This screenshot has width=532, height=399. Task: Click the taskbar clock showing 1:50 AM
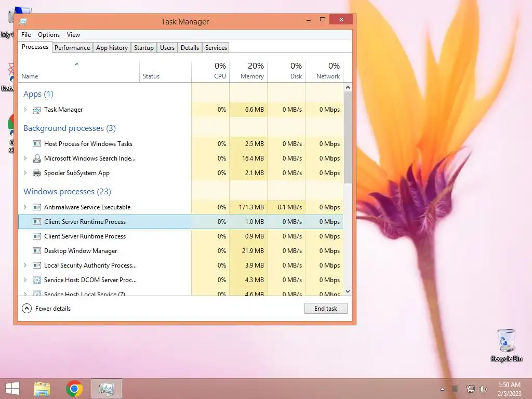[509, 389]
